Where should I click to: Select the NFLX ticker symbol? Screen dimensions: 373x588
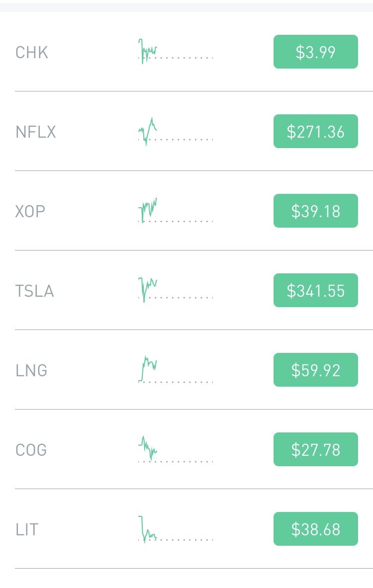36,132
